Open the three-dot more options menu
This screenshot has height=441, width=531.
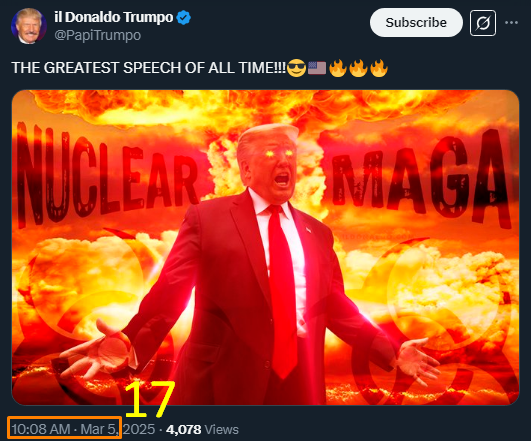pos(511,23)
